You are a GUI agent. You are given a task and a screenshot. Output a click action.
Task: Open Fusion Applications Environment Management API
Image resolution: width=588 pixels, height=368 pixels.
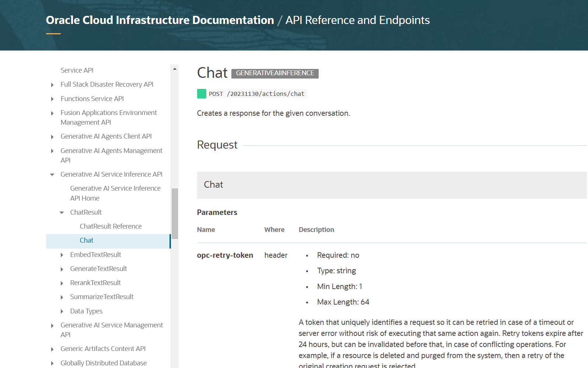coord(109,117)
